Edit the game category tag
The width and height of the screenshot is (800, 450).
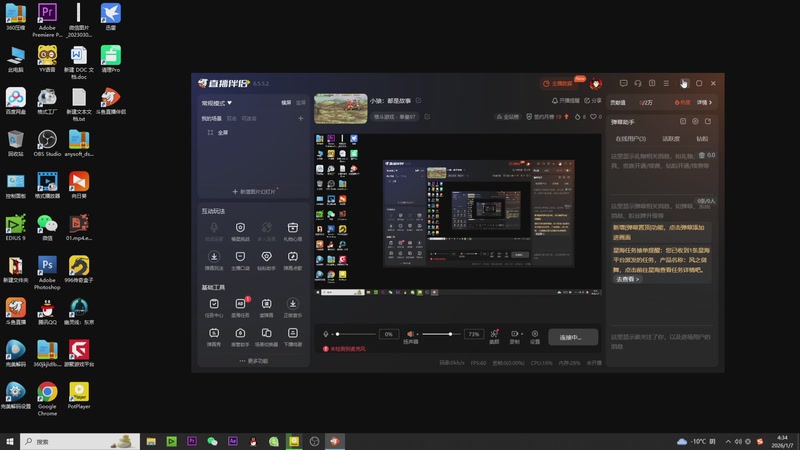(x=427, y=117)
